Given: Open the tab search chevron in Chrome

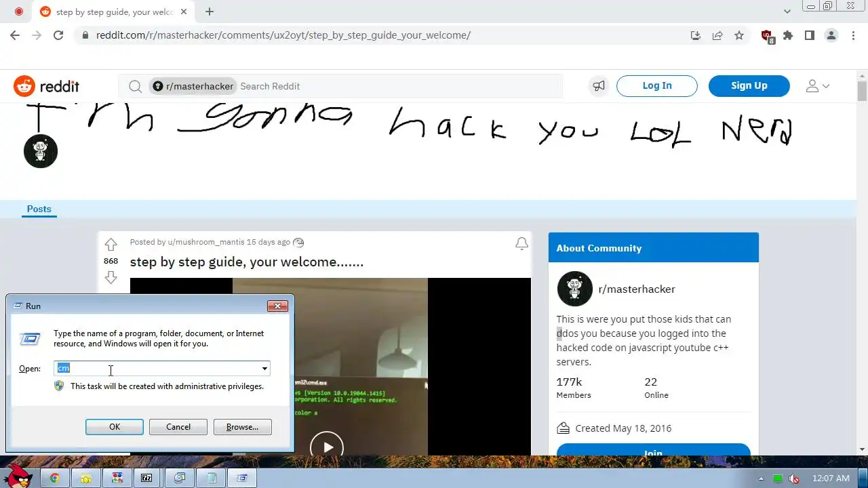Looking at the screenshot, I should (787, 12).
